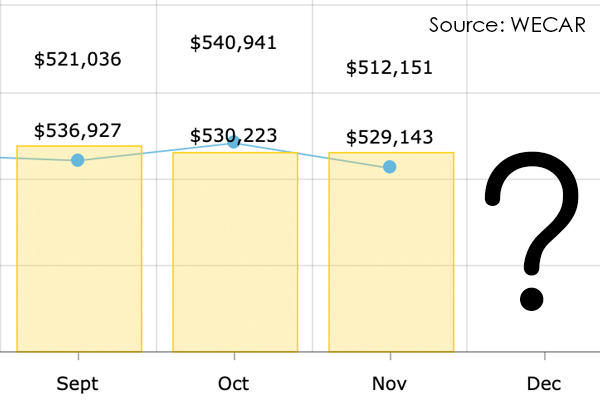
Task: Click the Sept line data point
Action: point(78,160)
